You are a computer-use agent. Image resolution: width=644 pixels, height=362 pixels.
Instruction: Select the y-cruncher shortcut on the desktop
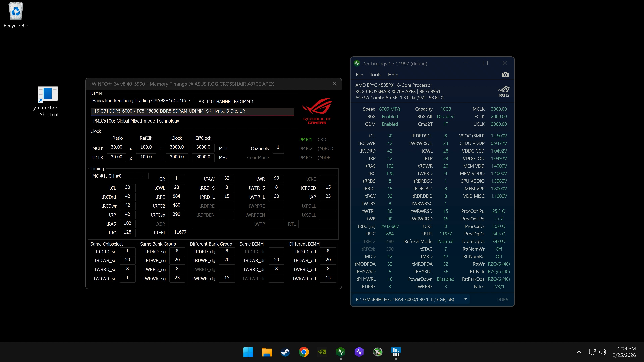point(47,101)
